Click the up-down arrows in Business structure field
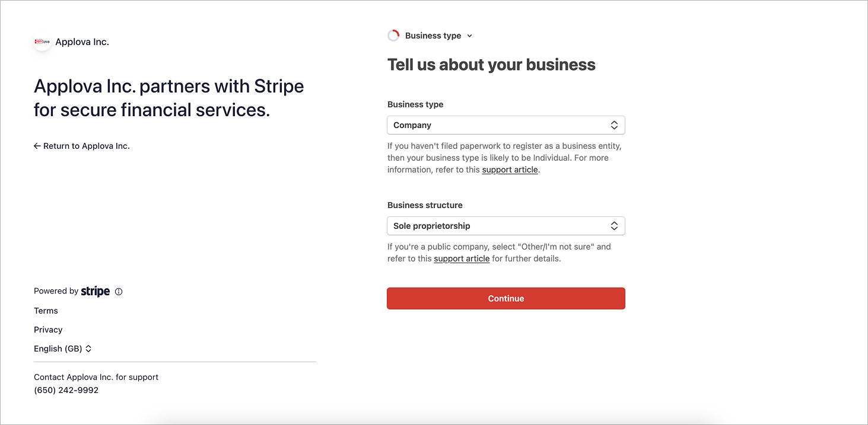The width and height of the screenshot is (868, 425). (614, 226)
